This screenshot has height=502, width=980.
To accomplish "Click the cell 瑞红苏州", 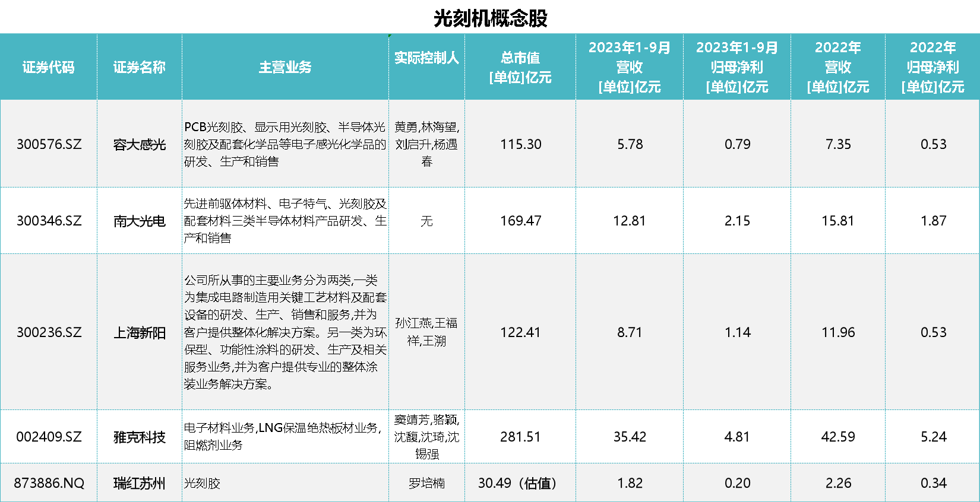I will [x=140, y=483].
